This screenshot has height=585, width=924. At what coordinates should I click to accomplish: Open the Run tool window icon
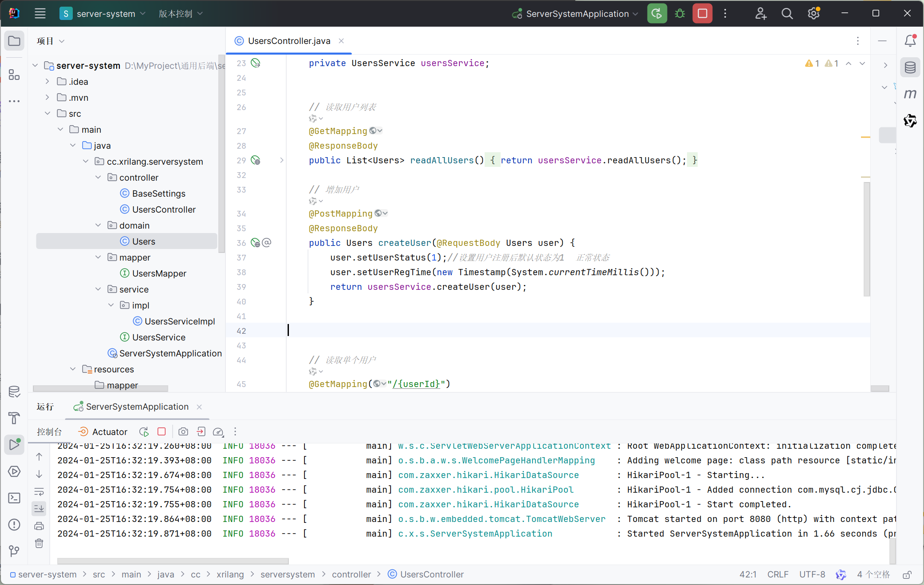coord(14,444)
